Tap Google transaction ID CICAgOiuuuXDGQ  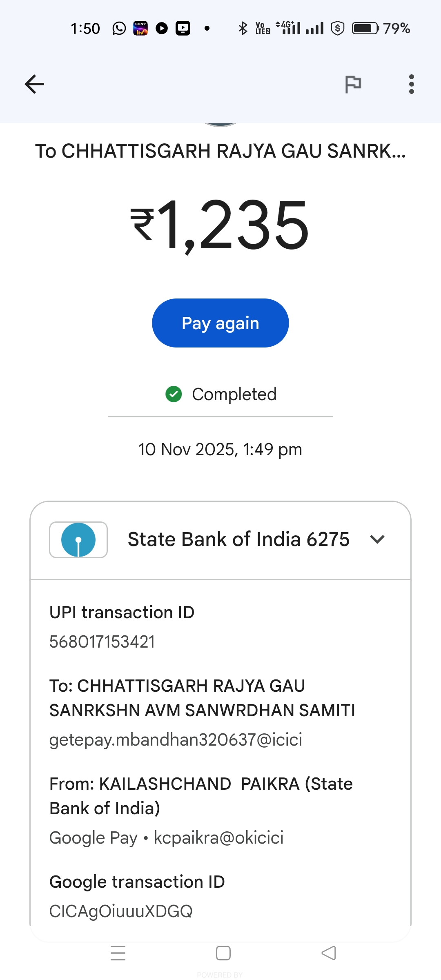(x=121, y=911)
